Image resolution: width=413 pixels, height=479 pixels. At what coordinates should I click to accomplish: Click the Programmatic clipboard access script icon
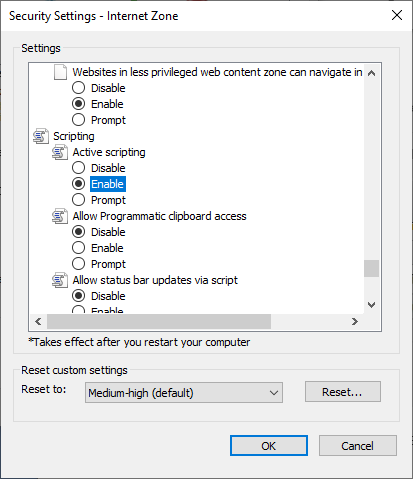[60, 216]
